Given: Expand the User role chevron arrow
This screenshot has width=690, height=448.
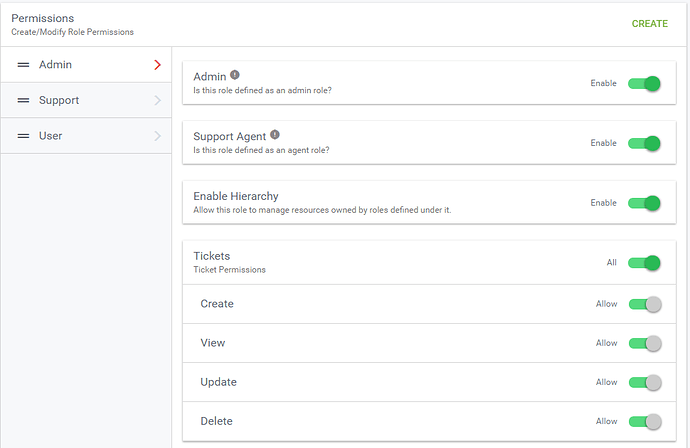Looking at the screenshot, I should click(158, 136).
